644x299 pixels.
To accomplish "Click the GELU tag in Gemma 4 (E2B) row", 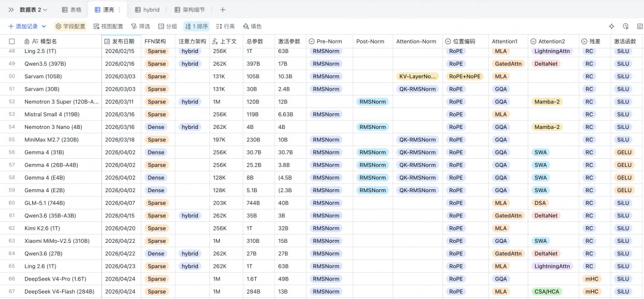I will click(x=624, y=190).
